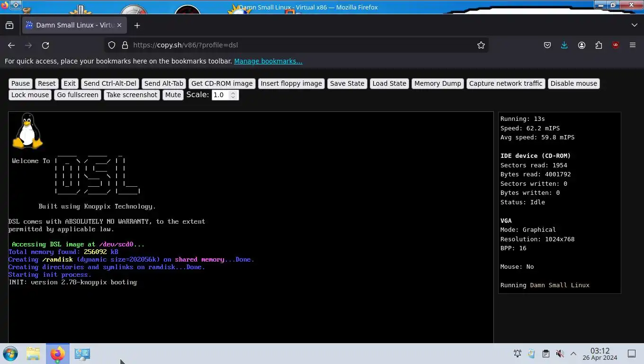Viewport: 644px width, 364px height.
Task: Click Go fullscreen button
Action: pos(78,95)
